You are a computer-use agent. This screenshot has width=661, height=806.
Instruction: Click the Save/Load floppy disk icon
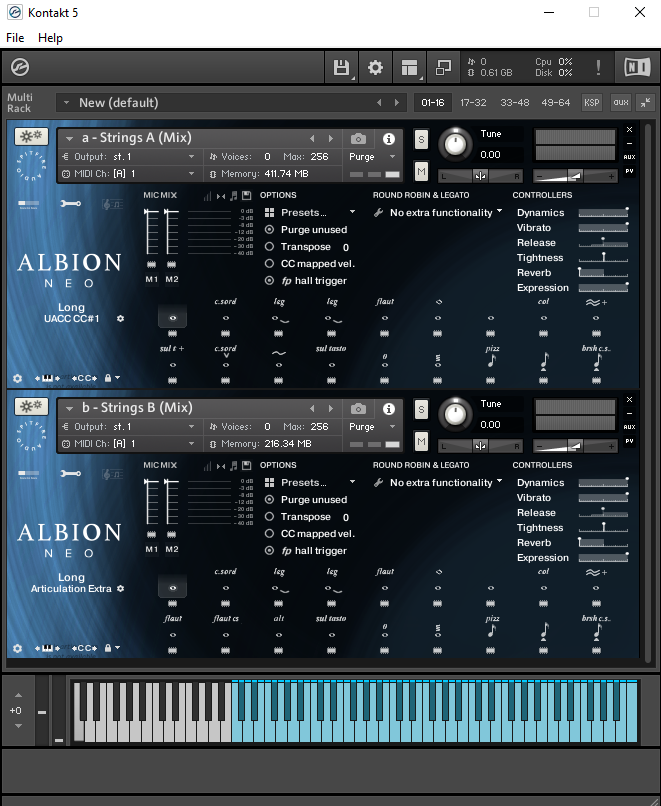(341, 67)
